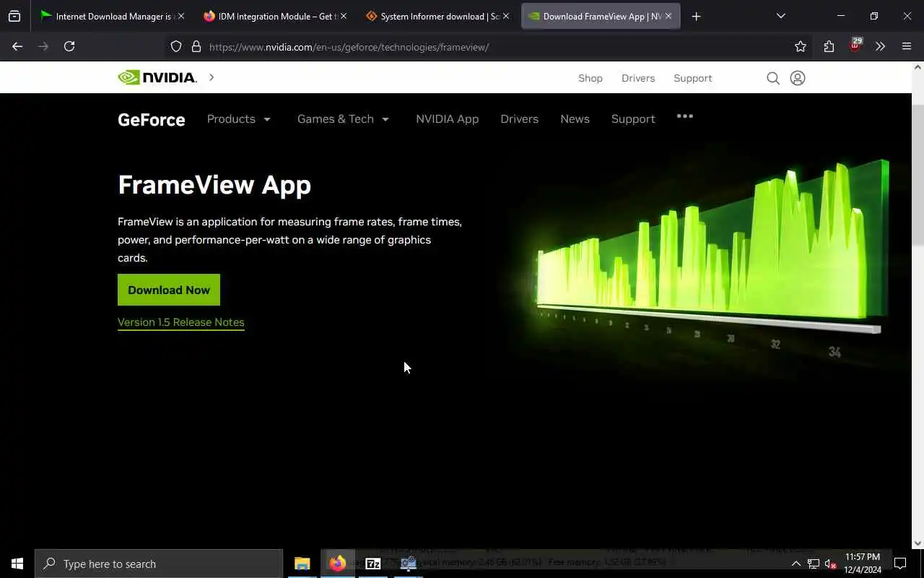Click the Windows search box
Screen dimensions: 924x578
[x=159, y=564]
